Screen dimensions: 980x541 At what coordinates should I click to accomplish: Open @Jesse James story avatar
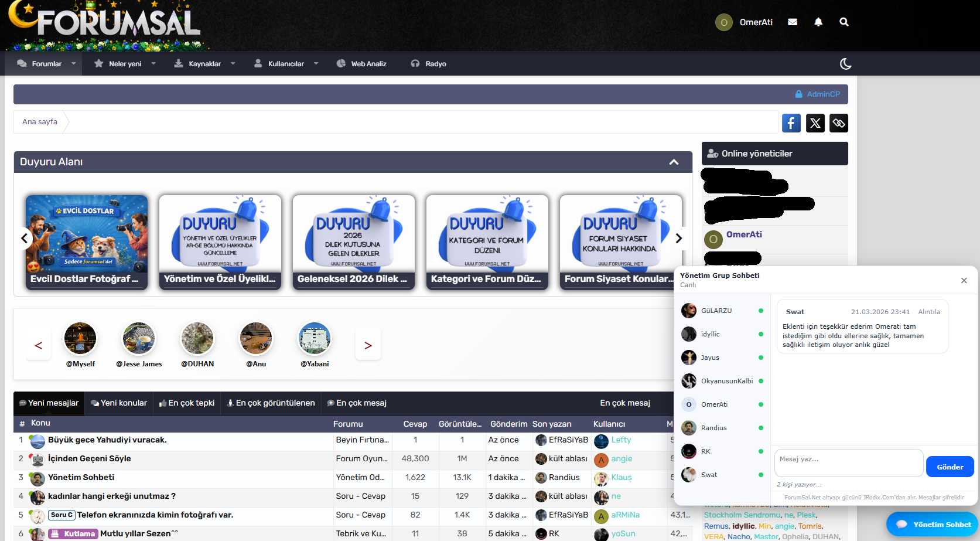coord(139,339)
